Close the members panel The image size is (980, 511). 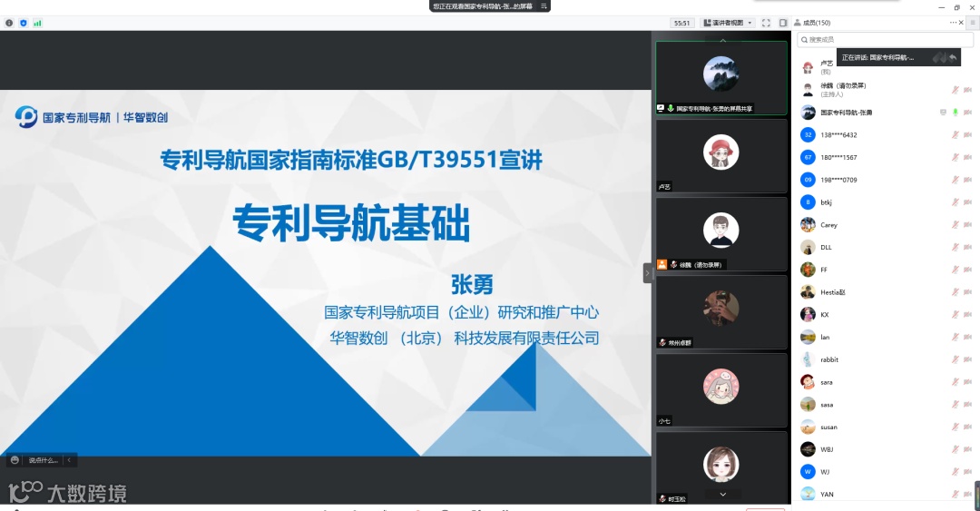(x=961, y=23)
